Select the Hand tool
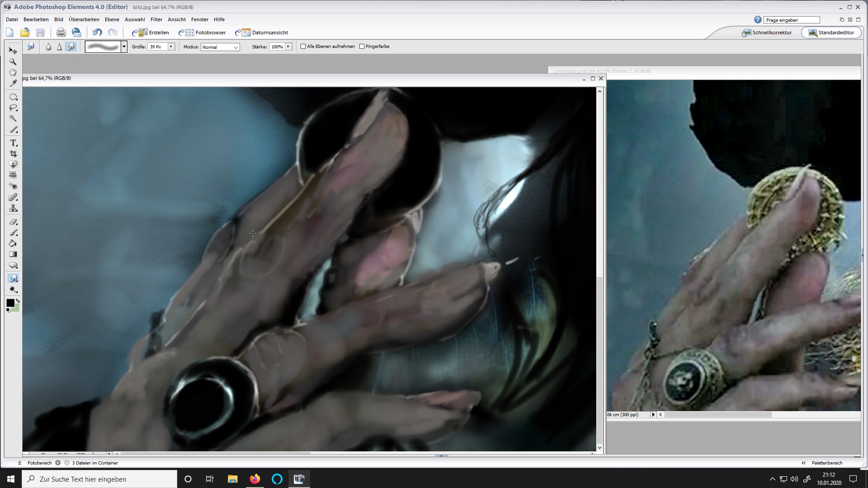 point(13,72)
